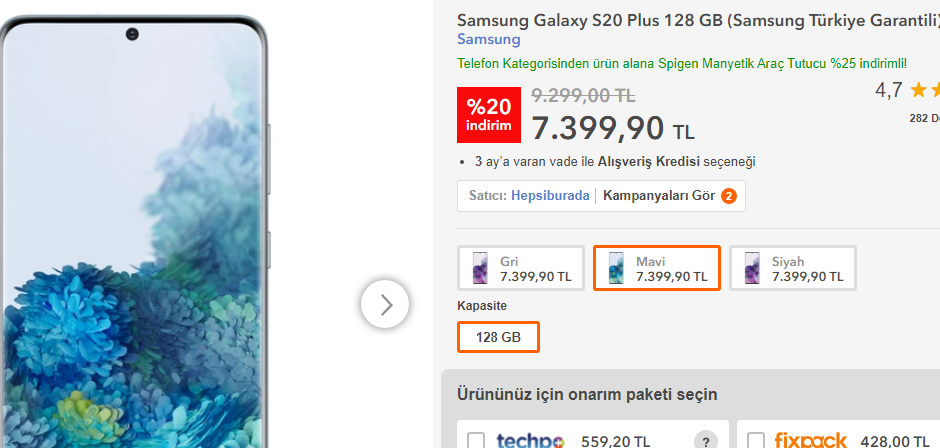This screenshot has height=448, width=940.
Task: Choose the Gri color variant
Action: [520, 268]
